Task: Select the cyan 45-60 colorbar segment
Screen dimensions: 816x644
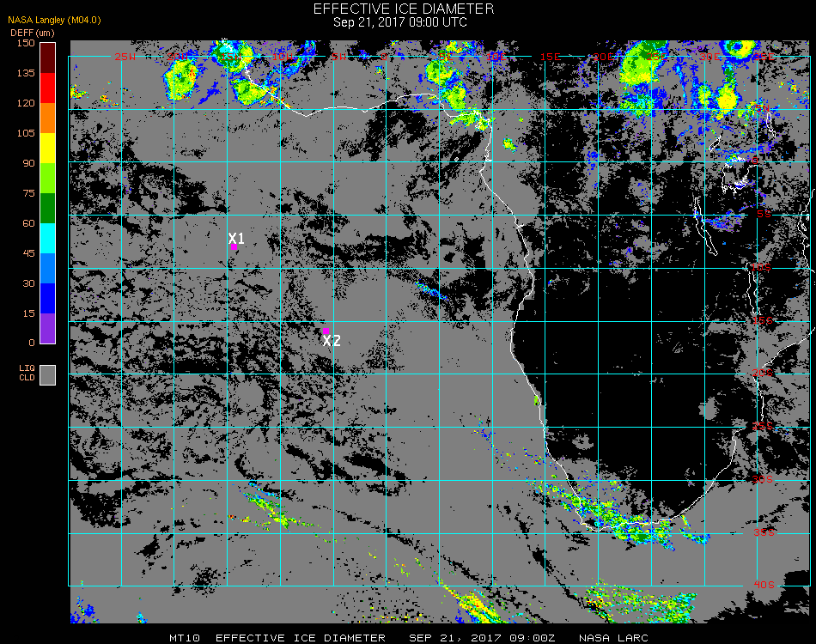Action: [x=48, y=238]
